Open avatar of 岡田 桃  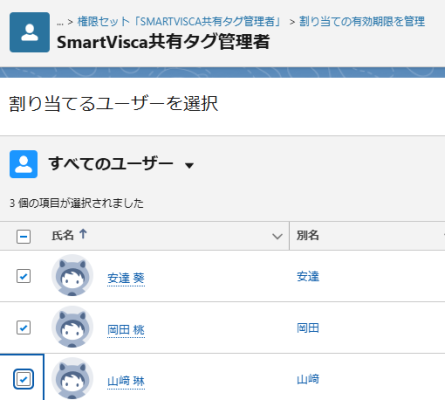72,327
